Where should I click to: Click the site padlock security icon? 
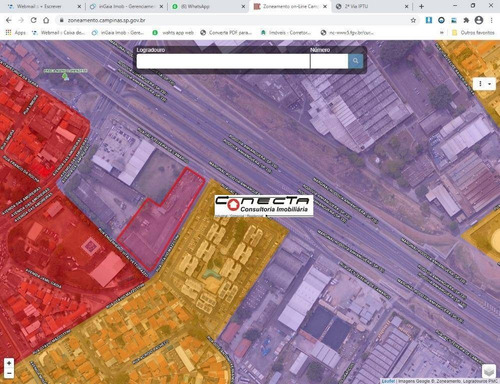click(61, 20)
